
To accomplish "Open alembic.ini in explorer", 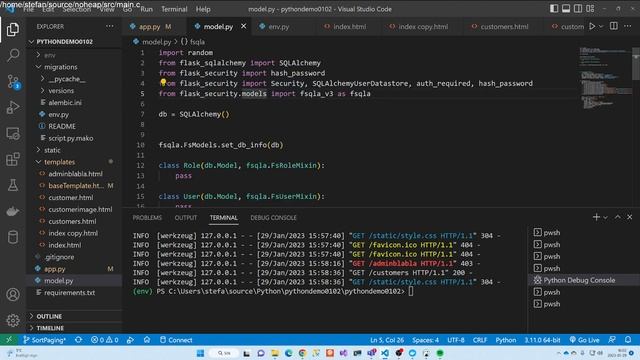I will point(65,102).
